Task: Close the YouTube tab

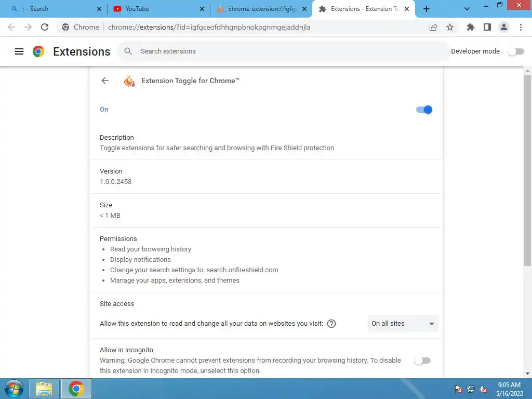Action: click(202, 9)
